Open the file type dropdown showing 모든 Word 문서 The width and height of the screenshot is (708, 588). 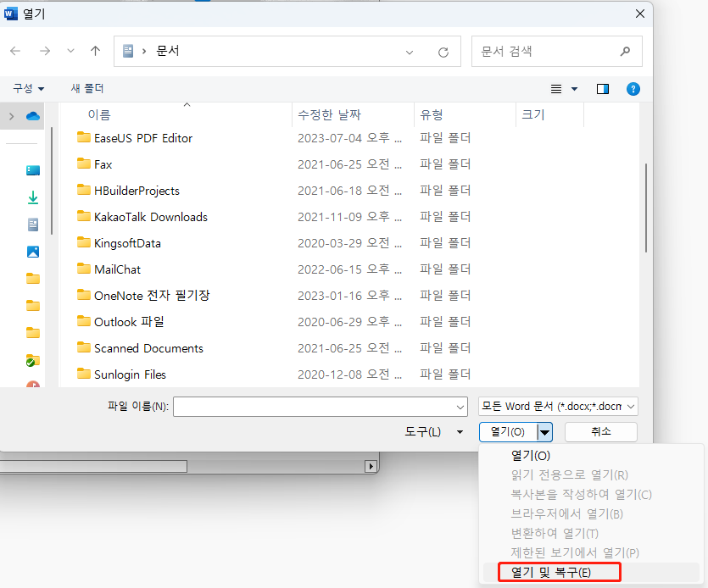point(555,406)
